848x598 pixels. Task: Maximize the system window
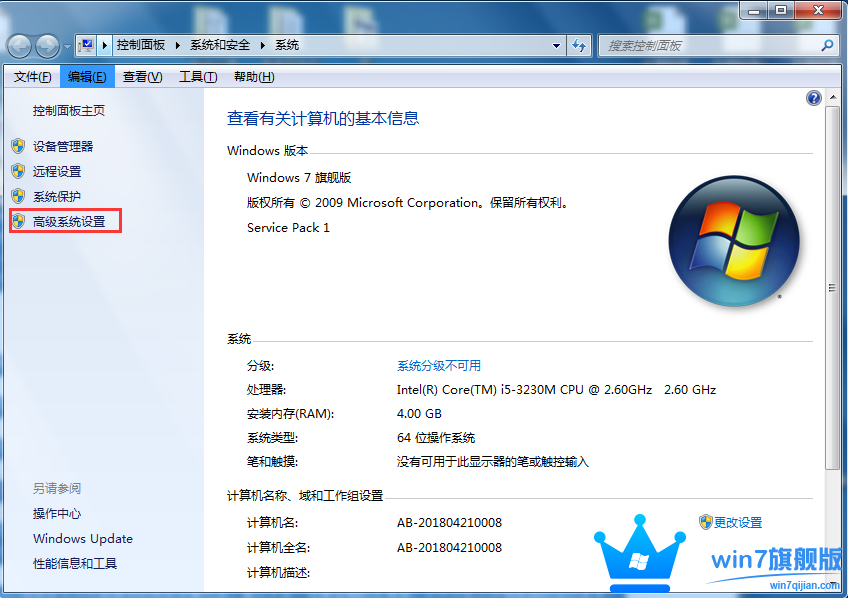coord(781,10)
